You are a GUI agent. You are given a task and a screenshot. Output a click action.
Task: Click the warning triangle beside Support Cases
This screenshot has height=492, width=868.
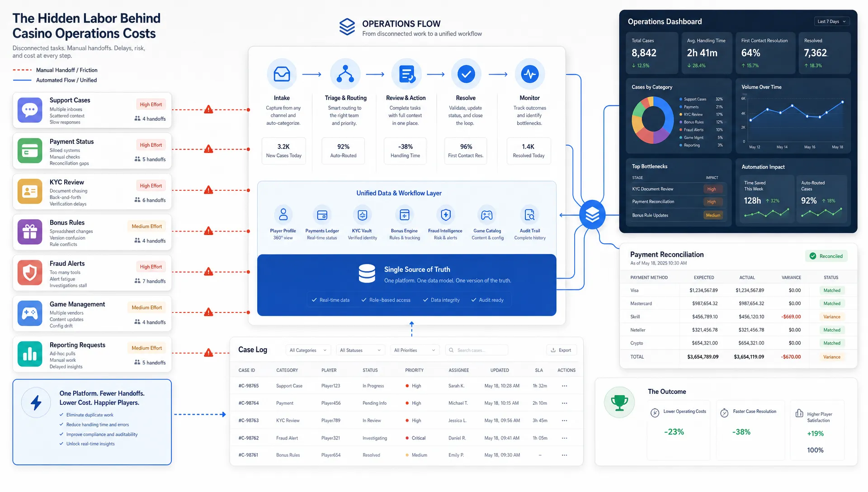point(208,109)
